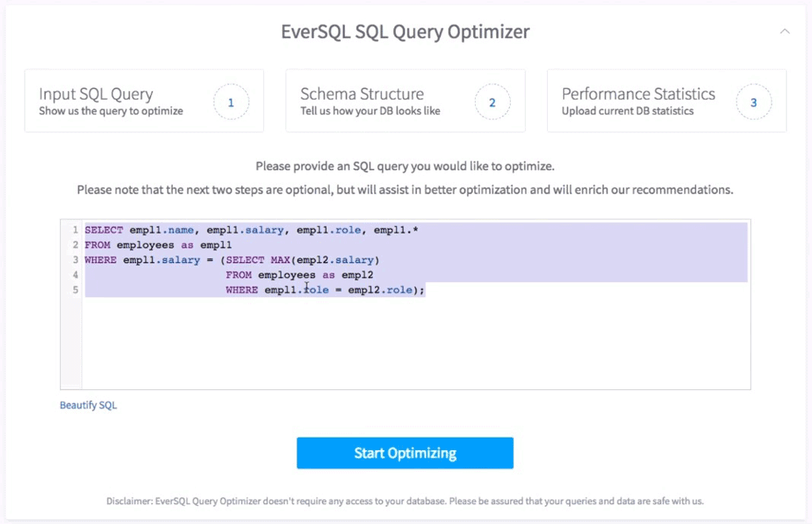The height and width of the screenshot is (524, 812).
Task: Click 'SELECT' keyword on first line
Action: pyautogui.click(x=104, y=230)
